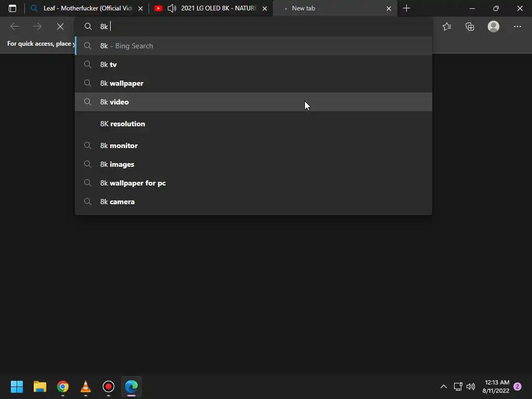Viewport: 532px width, 399px height.
Task: Select the 8k wallpaper suggestion
Action: tap(254, 83)
